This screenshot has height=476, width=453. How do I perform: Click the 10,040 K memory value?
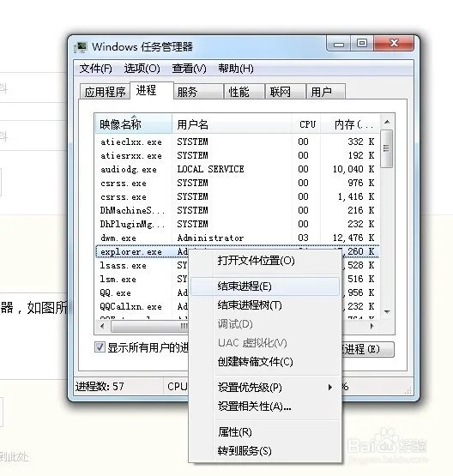[353, 169]
